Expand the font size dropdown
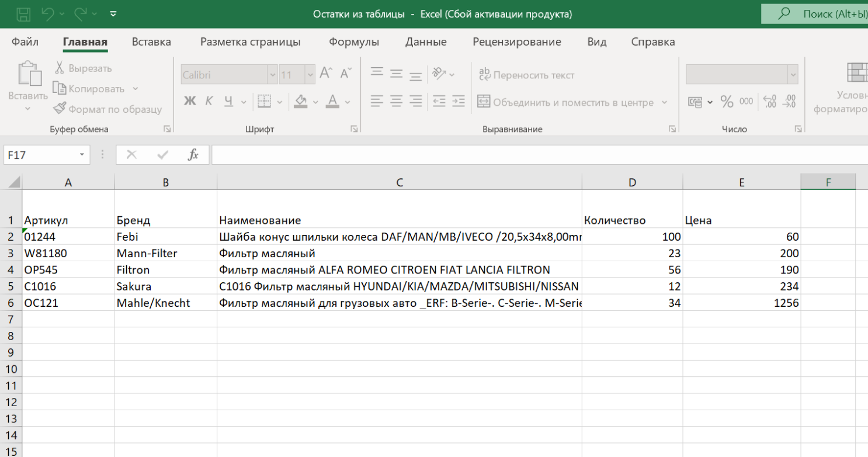This screenshot has width=868, height=457. pos(310,75)
